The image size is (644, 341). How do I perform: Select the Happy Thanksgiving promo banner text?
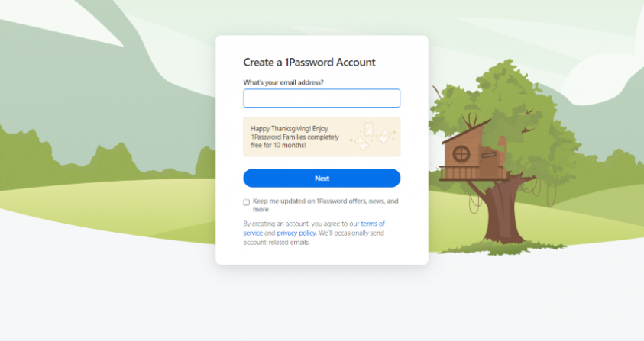[294, 137]
